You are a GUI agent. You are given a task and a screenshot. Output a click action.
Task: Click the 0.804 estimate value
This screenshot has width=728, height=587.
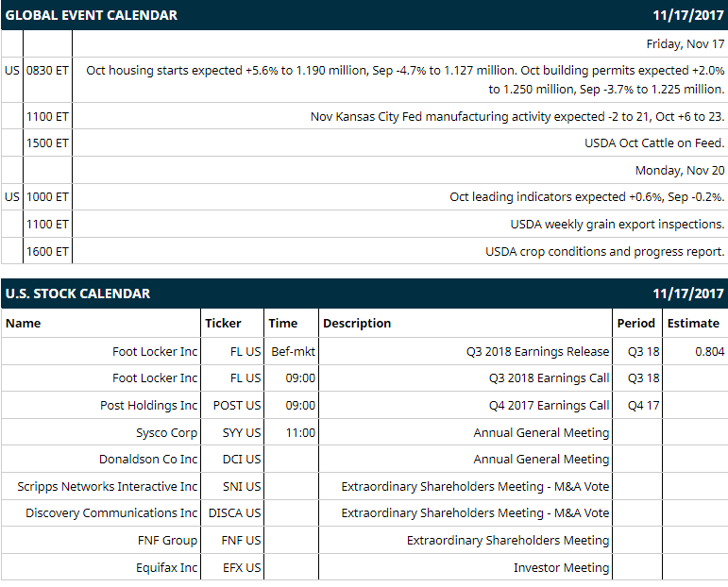pos(709,352)
